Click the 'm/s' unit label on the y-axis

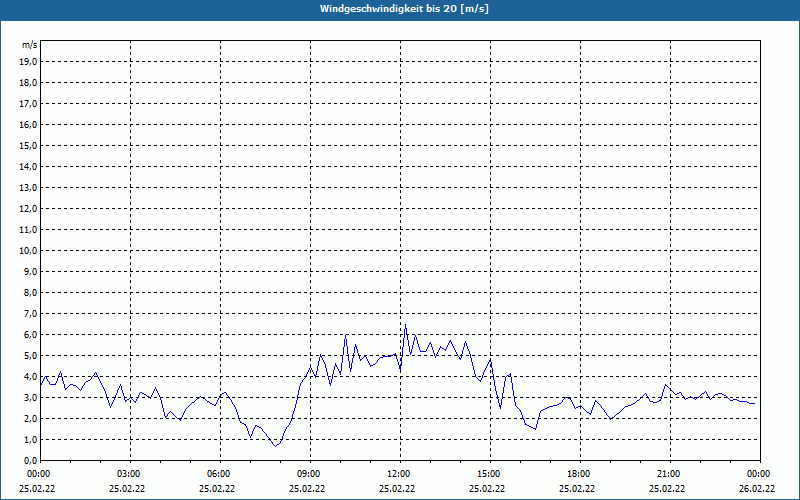30,46
